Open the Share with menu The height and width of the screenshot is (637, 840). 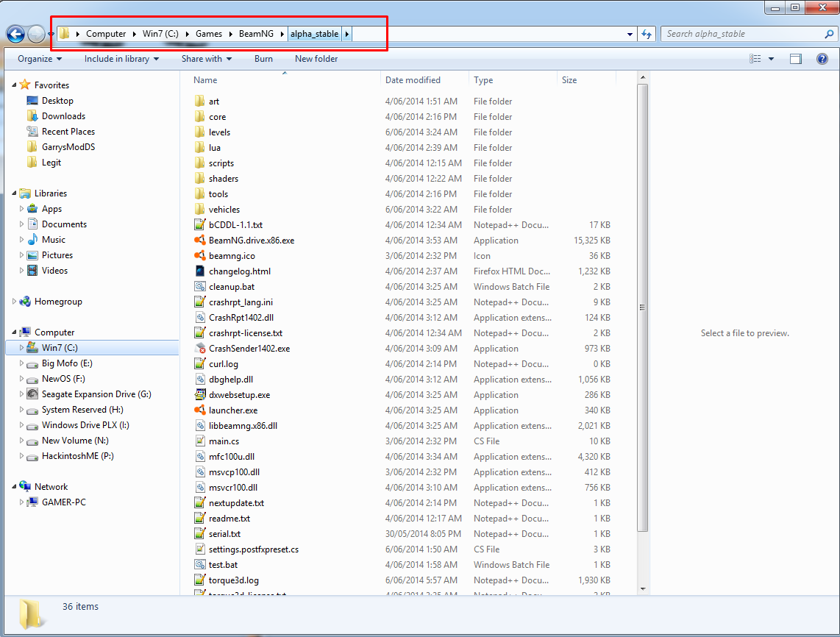[x=206, y=59]
